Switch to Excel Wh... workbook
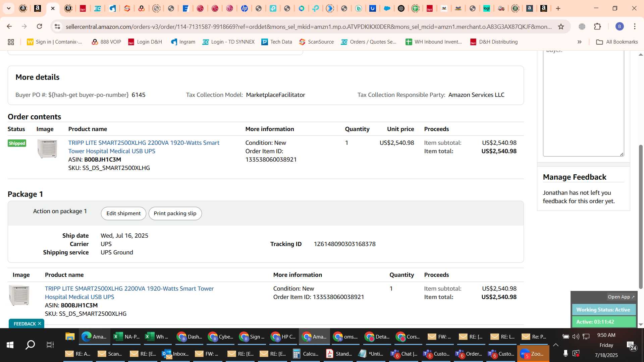This screenshot has height=362, width=644. [158, 337]
